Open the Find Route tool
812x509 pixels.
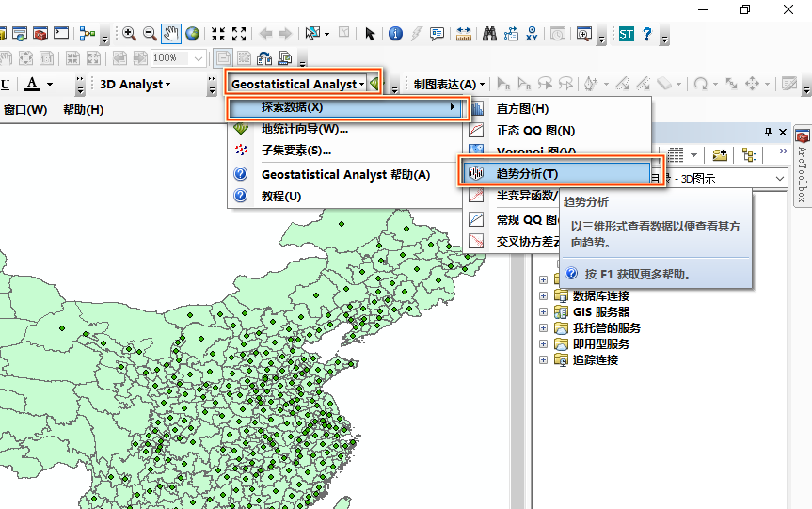point(511,34)
